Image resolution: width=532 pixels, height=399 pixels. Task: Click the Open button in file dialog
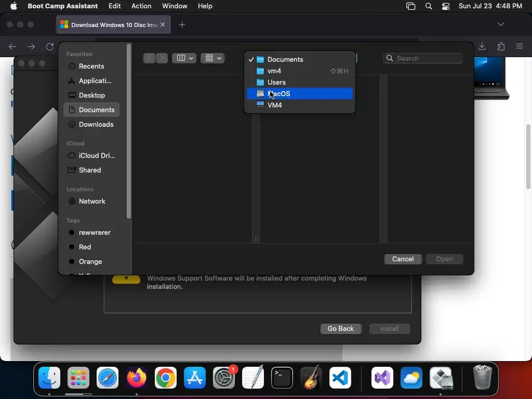[445, 259]
